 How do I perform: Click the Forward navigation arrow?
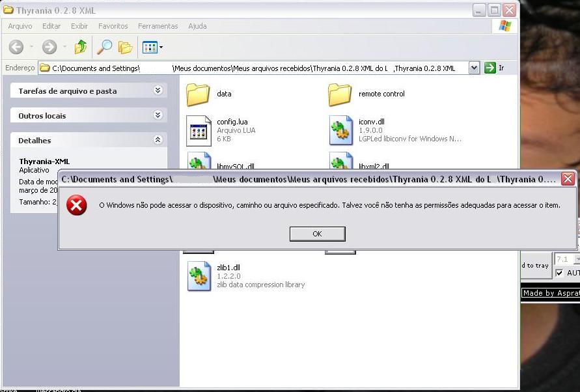(x=49, y=47)
